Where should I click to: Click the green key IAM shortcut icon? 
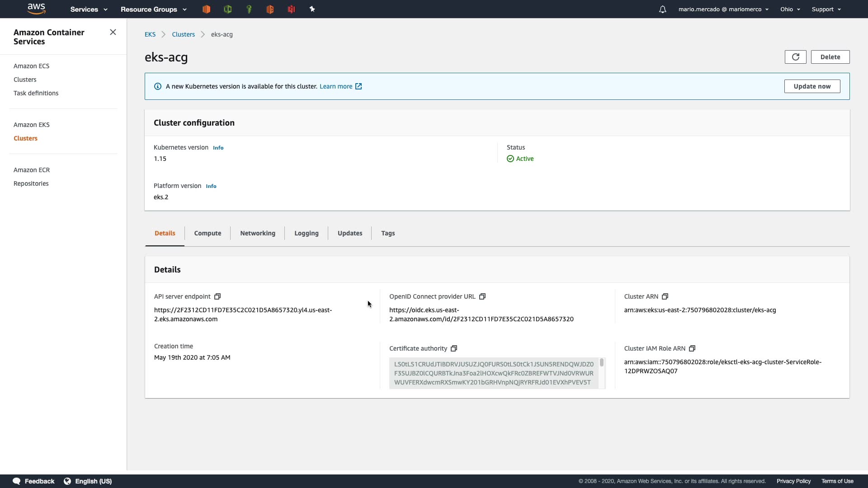[249, 9]
